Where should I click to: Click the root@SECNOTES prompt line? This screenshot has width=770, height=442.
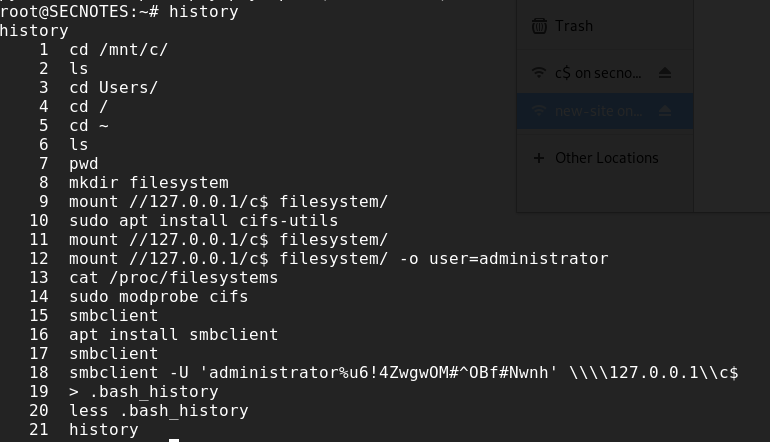coord(119,12)
